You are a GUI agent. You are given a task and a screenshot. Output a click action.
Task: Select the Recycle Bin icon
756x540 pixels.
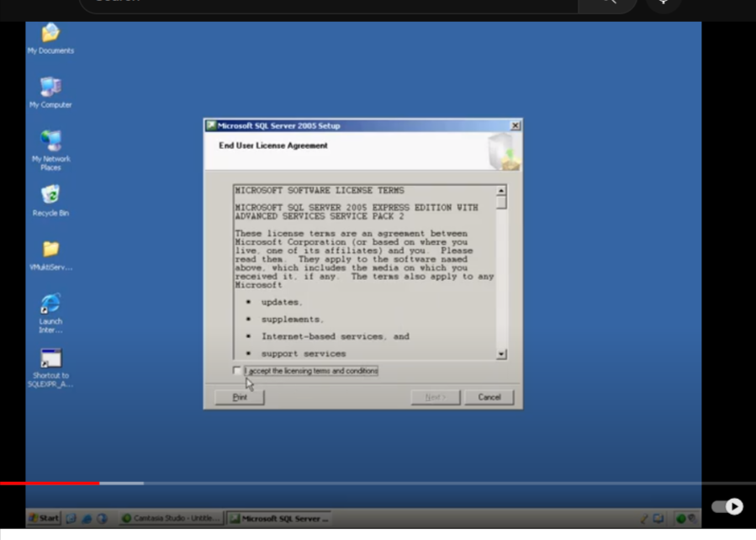click(x=50, y=200)
